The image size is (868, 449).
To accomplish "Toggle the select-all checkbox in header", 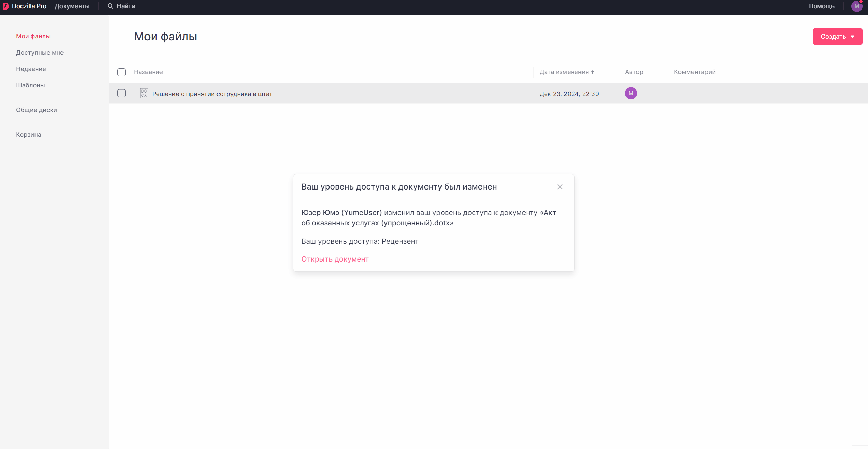I will (x=122, y=72).
